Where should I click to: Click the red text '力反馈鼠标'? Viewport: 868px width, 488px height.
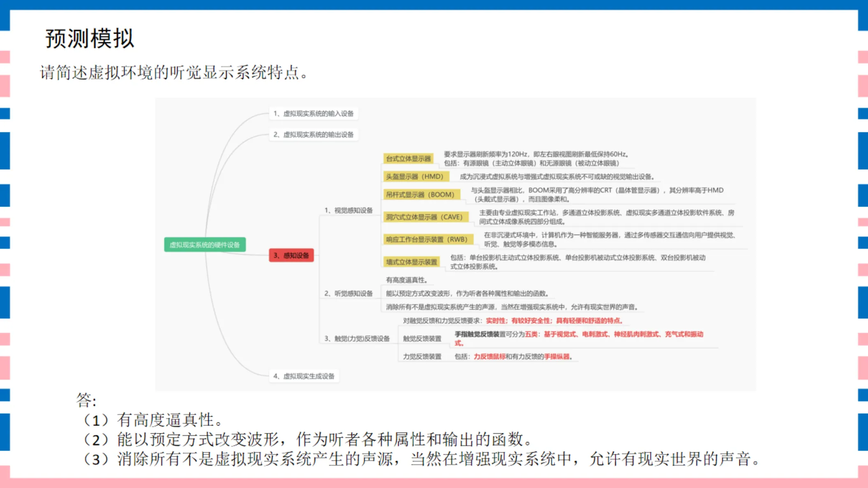pos(489,357)
